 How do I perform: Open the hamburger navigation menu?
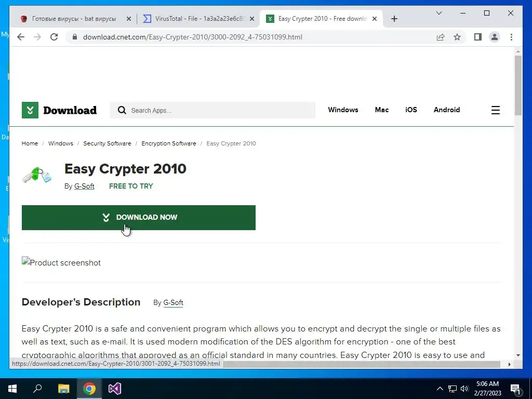click(495, 110)
